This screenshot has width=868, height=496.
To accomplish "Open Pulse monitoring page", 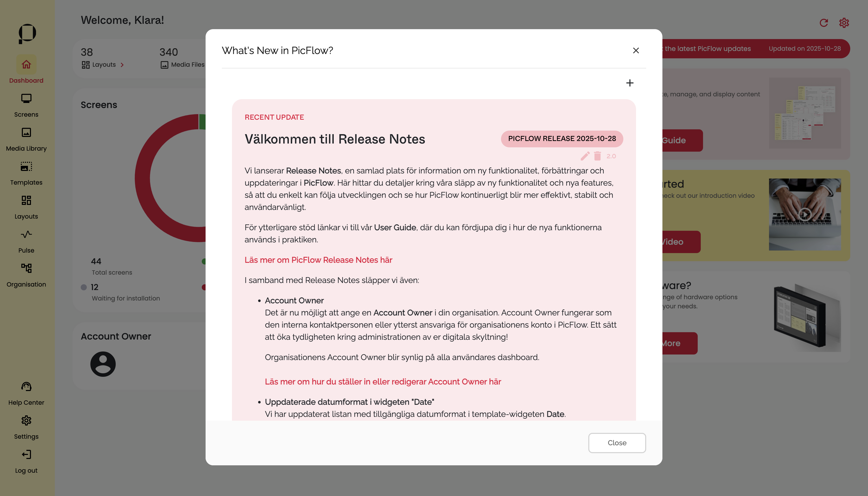I will [x=26, y=241].
